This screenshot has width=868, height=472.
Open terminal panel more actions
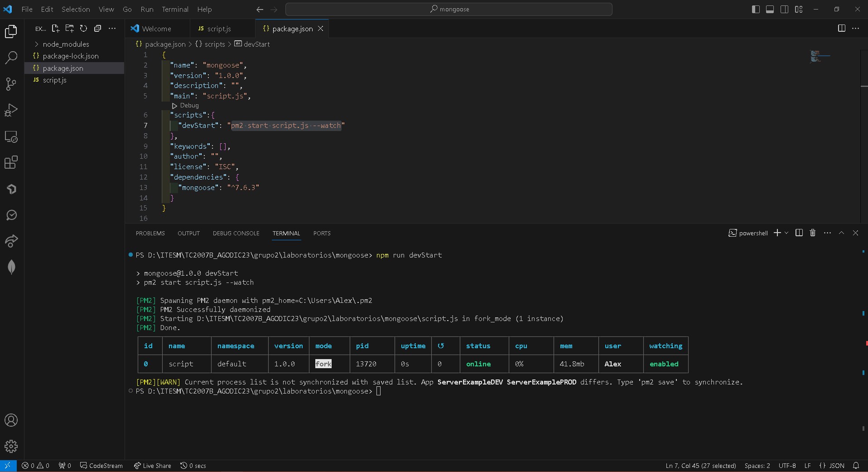click(827, 233)
